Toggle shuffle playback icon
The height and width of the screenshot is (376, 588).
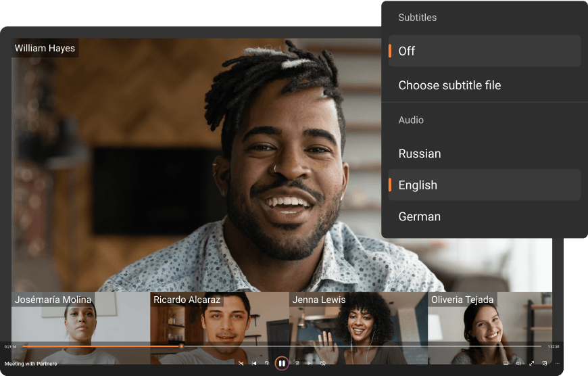pyautogui.click(x=241, y=363)
